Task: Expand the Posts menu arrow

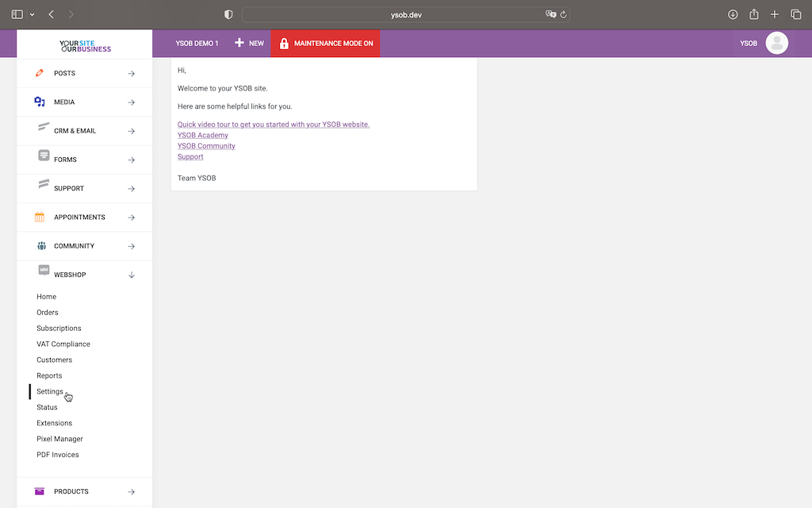Action: click(131, 74)
